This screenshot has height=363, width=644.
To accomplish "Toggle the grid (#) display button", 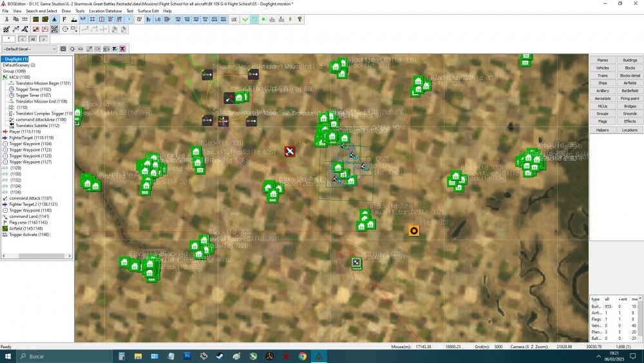I will tap(92, 20).
